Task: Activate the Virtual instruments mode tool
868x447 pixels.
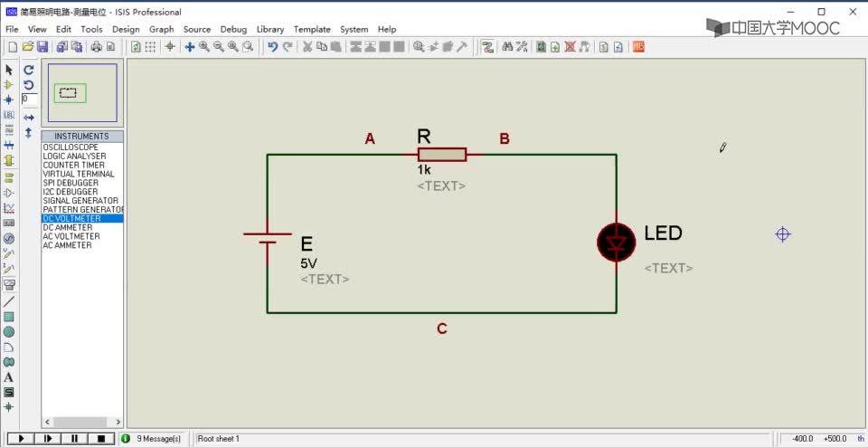Action: 8,284
